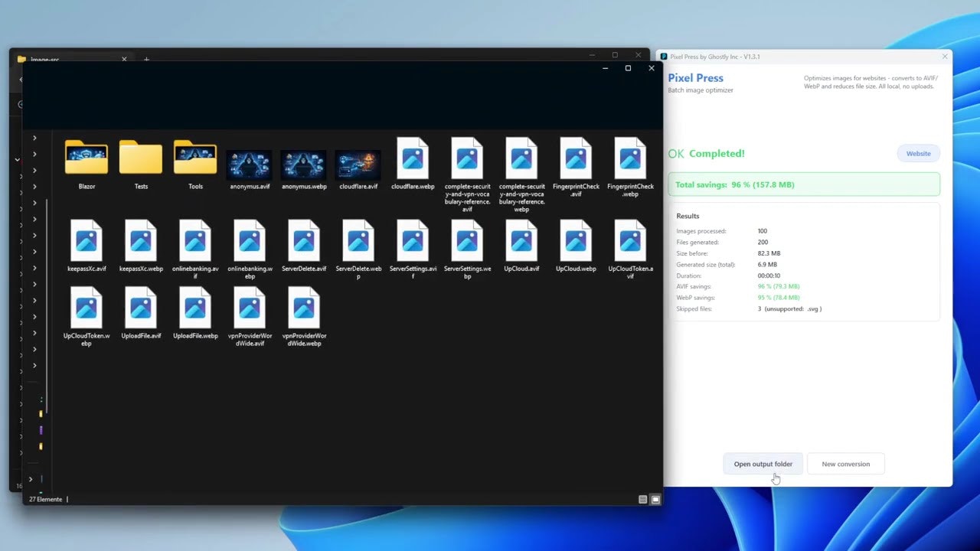Screen dimensions: 980x551
Task: Click the Website button in Pixel Press
Action: coord(918,154)
